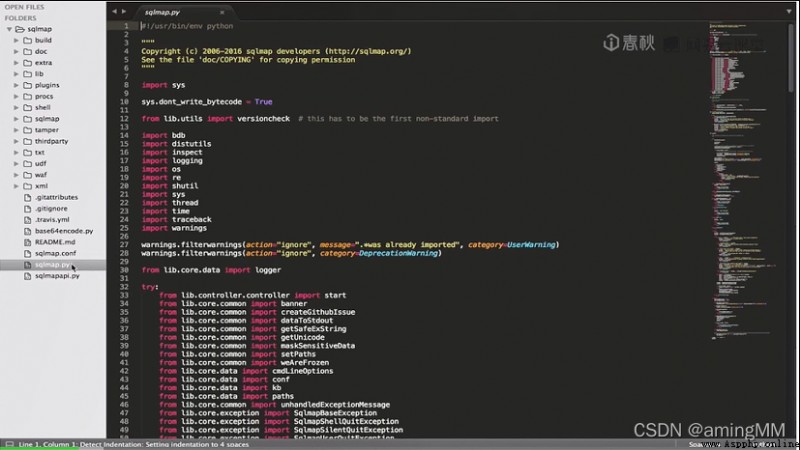The height and width of the screenshot is (450, 800).
Task: Toggle the sidebar icon in status bar
Action: 10,445
